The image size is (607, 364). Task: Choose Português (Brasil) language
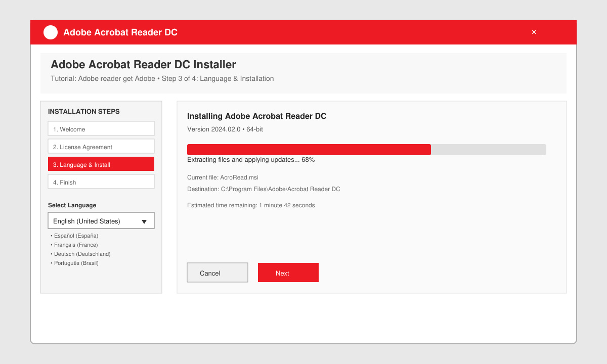click(x=74, y=263)
